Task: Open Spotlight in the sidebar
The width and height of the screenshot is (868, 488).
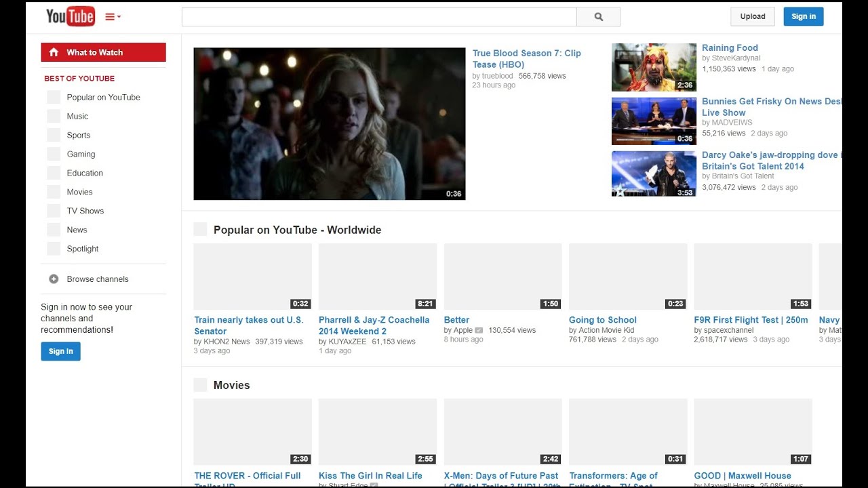Action: 83,249
